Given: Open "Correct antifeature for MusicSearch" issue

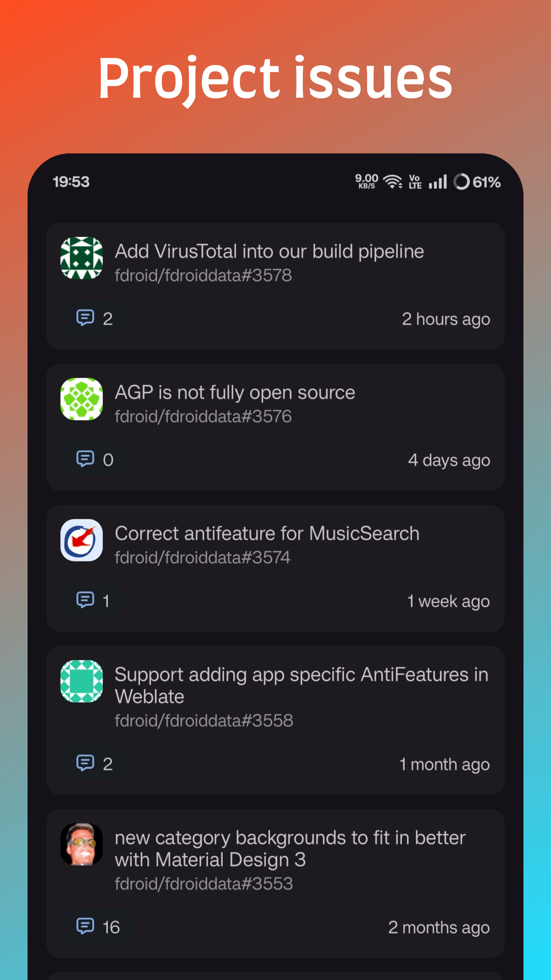Looking at the screenshot, I should pos(267,533).
